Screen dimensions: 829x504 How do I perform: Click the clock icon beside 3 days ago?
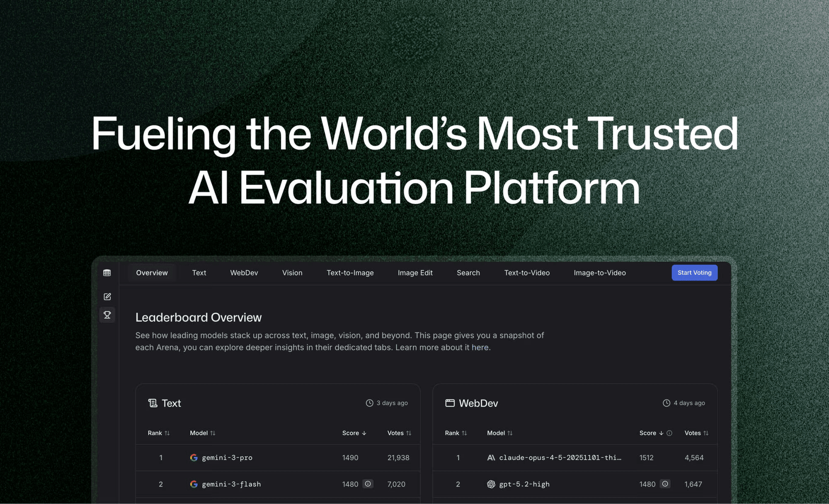click(369, 403)
